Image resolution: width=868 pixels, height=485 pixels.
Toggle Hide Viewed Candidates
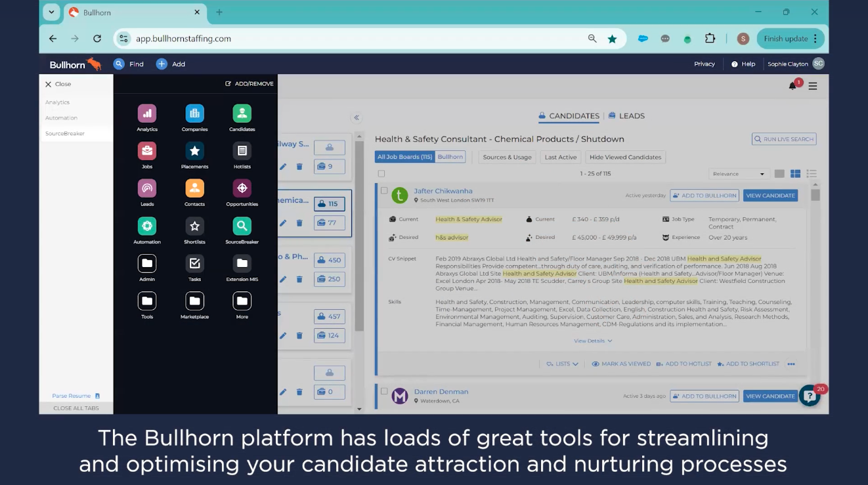[x=625, y=157]
